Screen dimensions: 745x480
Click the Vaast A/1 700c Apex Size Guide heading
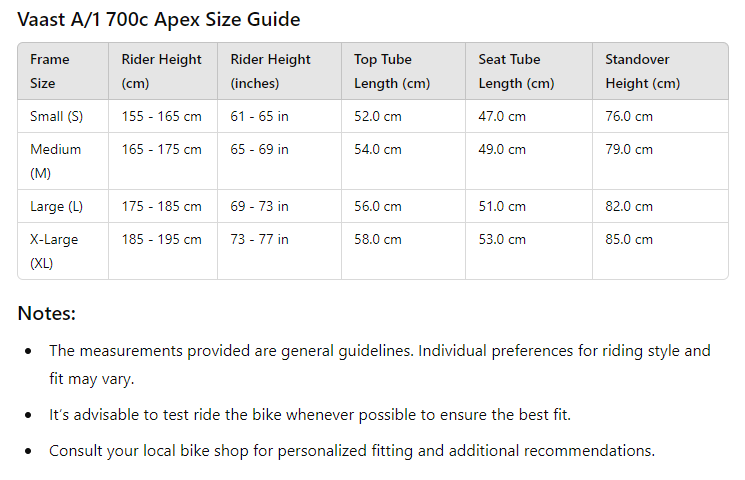point(159,20)
